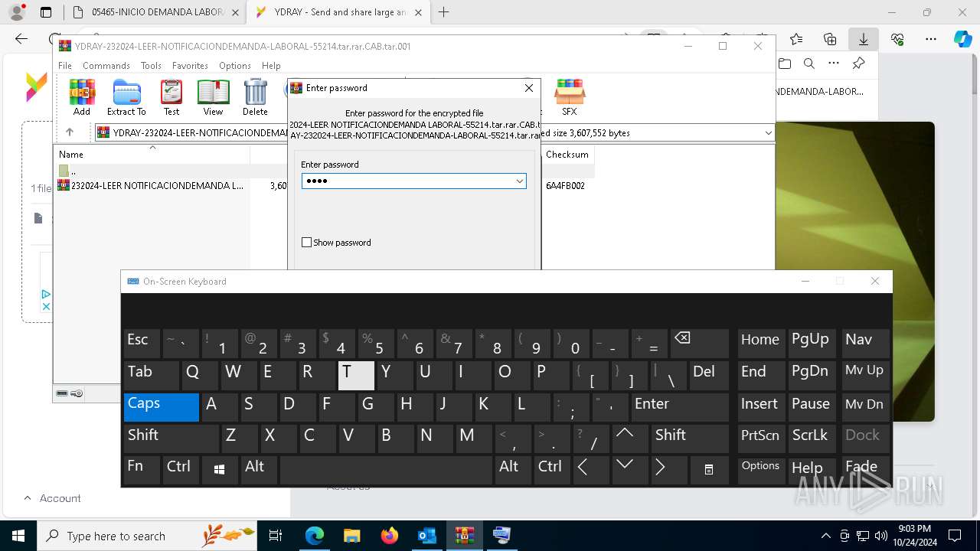Click the T key on on-screen keyboard
Viewport: 980px width, 551px height.
pyautogui.click(x=356, y=375)
